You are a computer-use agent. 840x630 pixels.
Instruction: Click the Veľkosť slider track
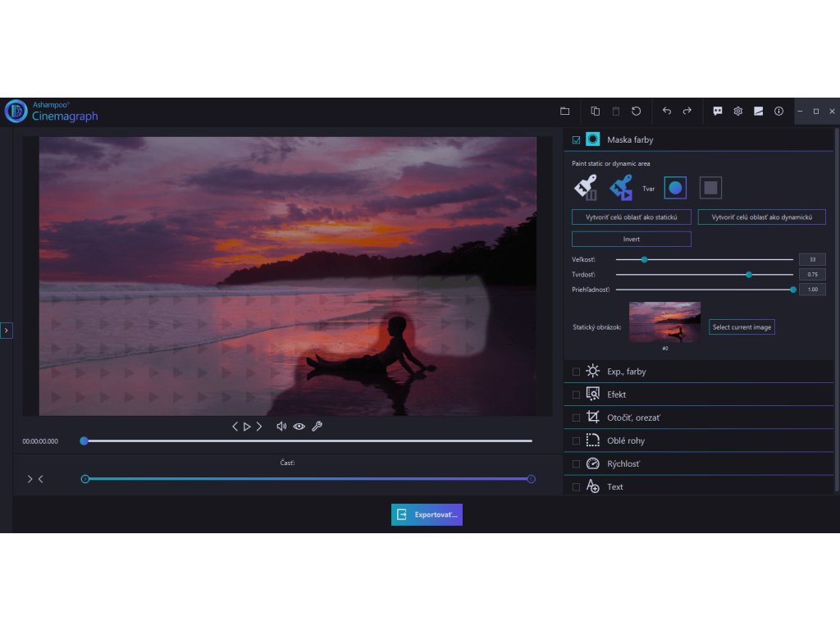(x=704, y=259)
